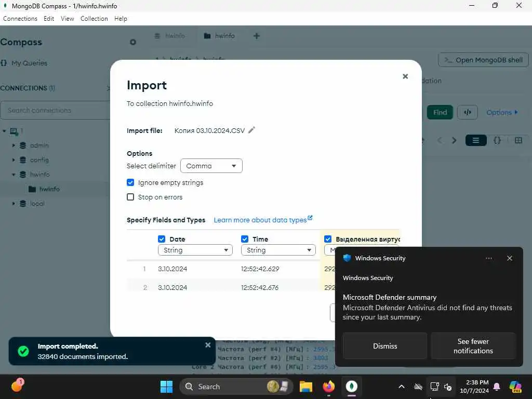532x399 pixels.
Task: Click the network tray icon
Action: 434,387
